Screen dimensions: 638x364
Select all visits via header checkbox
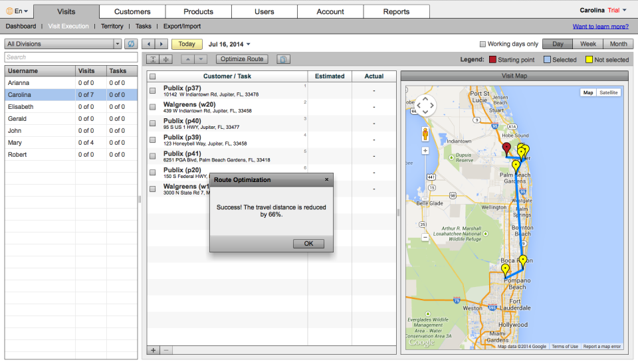point(153,76)
